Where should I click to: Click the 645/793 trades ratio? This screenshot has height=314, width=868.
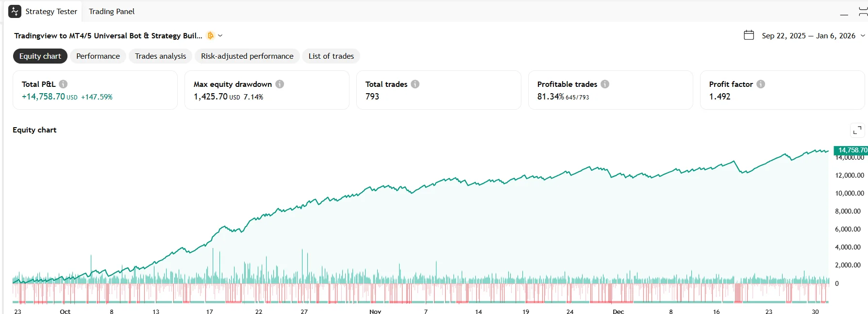click(577, 98)
